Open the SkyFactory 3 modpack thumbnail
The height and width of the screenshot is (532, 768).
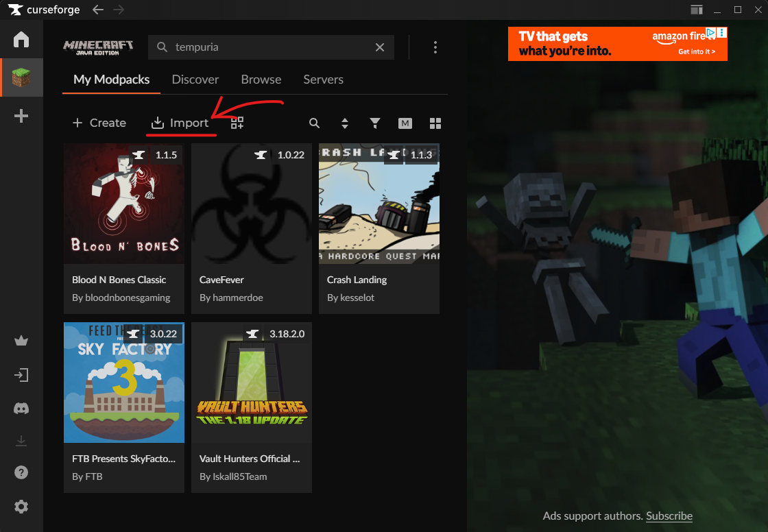(x=124, y=383)
